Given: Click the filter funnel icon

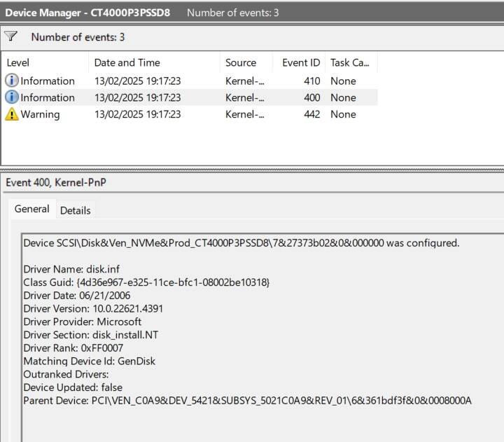Looking at the screenshot, I should (10, 36).
